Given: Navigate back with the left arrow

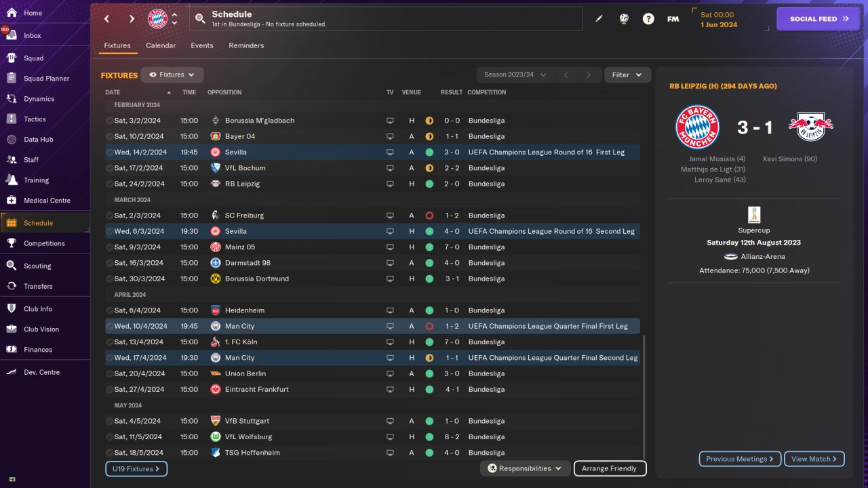Looking at the screenshot, I should click(106, 19).
